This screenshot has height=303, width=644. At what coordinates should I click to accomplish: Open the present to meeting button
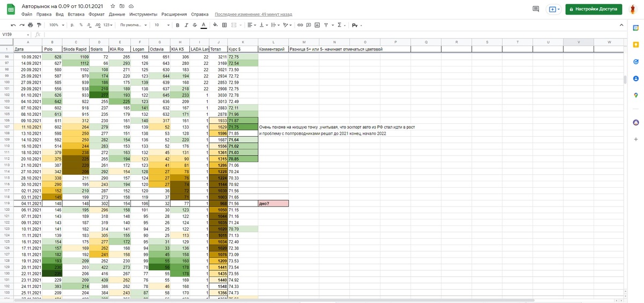pyautogui.click(x=554, y=9)
